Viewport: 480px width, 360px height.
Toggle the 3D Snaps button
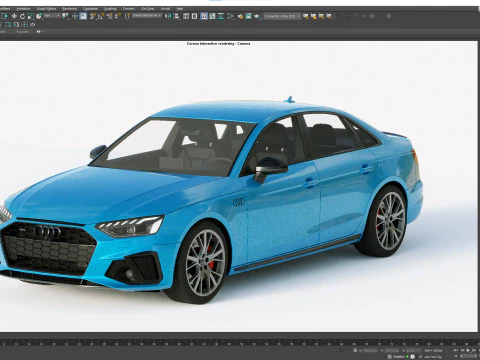(93, 16)
